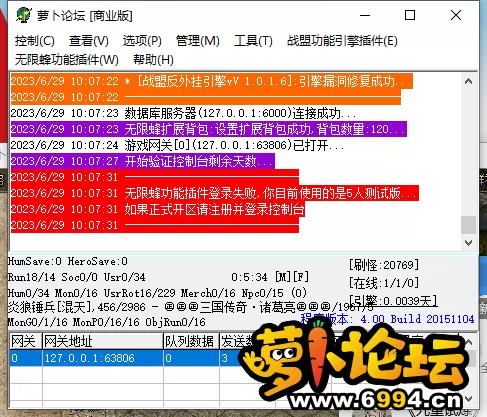The height and width of the screenshot is (417, 487).
Task: Click the 0:5:34 uptime timer
Action: [x=249, y=277]
